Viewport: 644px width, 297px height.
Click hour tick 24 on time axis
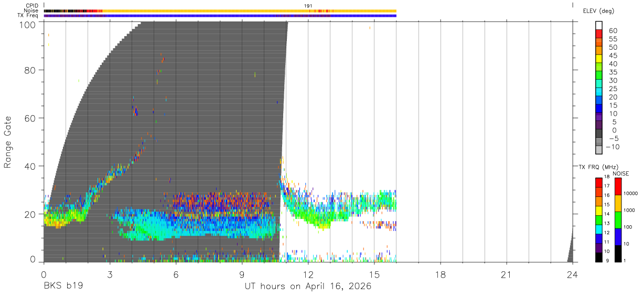[573, 274]
